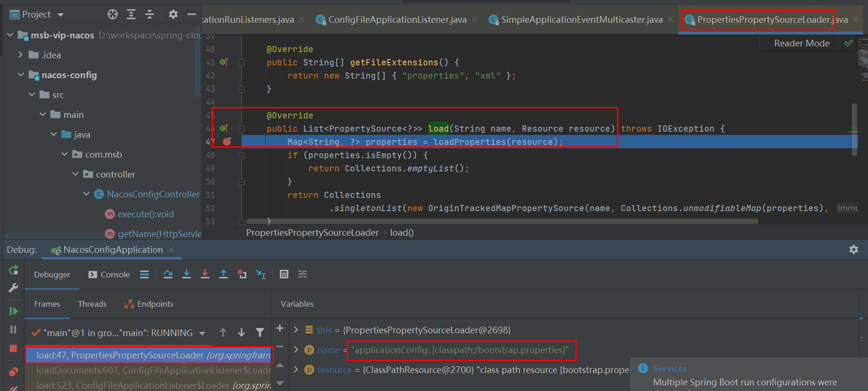This screenshot has height=391, width=868.
Task: Open the Console tab
Action: click(x=109, y=275)
